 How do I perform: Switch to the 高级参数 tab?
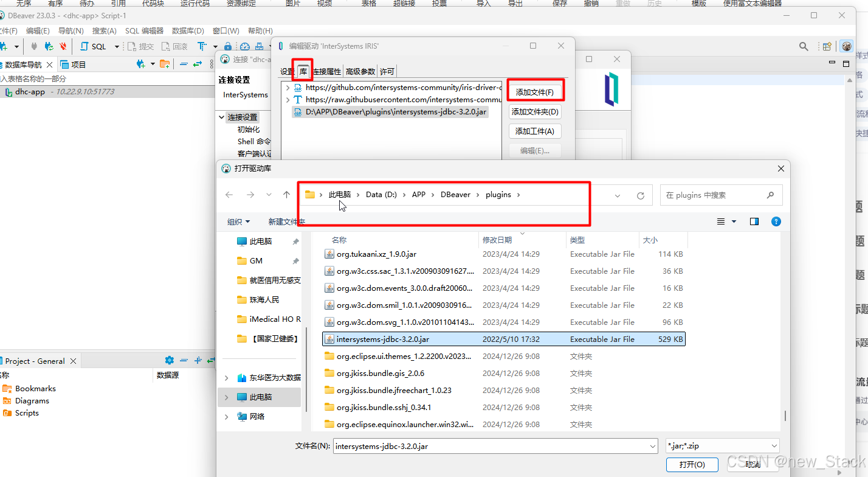[x=360, y=71]
